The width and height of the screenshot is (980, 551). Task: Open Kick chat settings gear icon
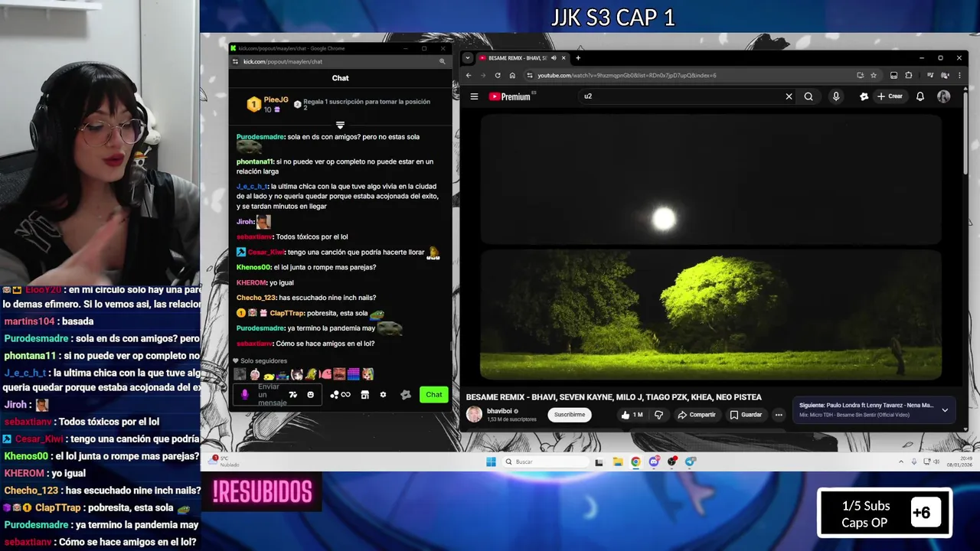[383, 395]
